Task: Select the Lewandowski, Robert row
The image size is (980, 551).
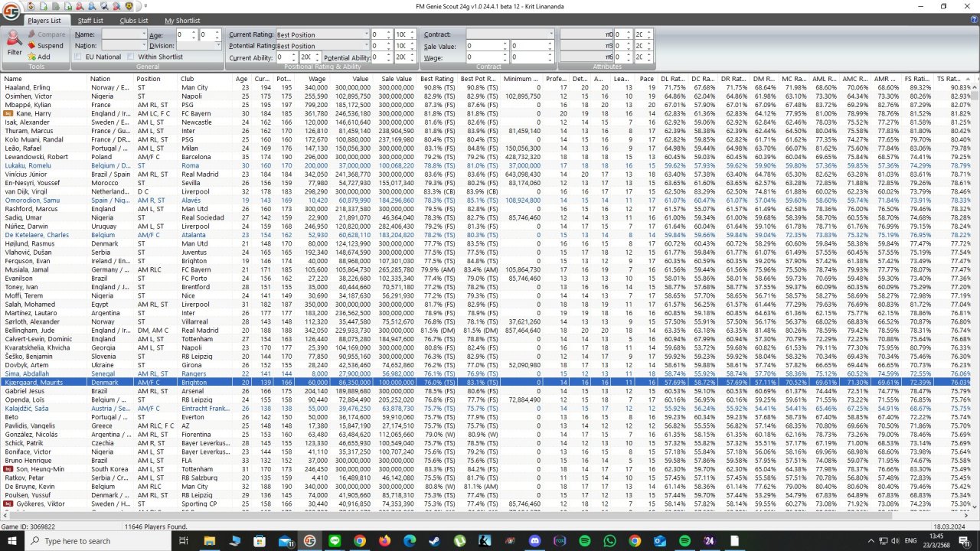Action: (486, 157)
